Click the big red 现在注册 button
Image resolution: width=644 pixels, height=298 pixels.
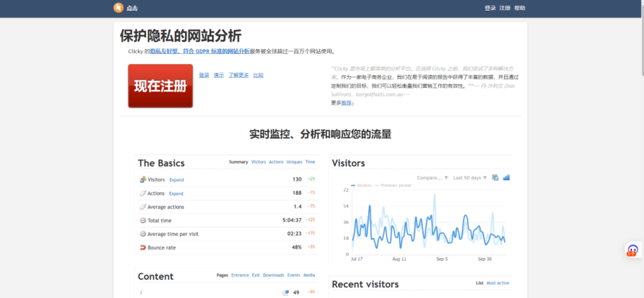[161, 86]
